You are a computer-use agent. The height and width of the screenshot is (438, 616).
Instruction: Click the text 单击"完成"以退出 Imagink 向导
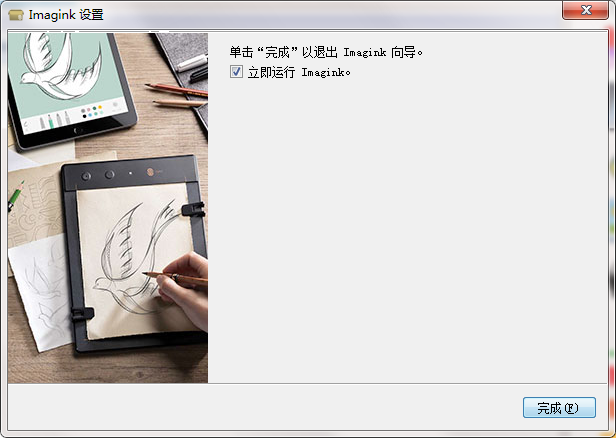[326, 52]
